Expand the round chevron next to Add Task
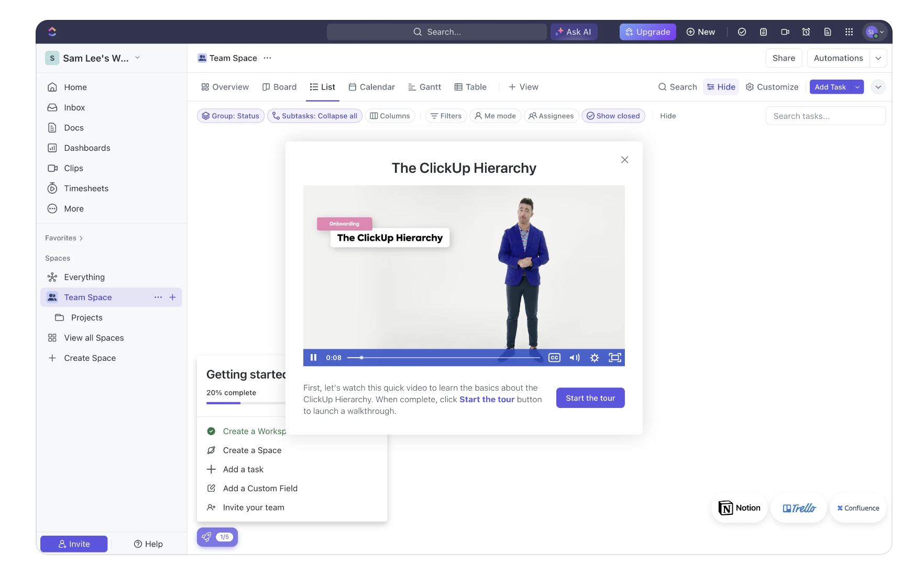Screen dimensions: 924x575 (x=878, y=87)
